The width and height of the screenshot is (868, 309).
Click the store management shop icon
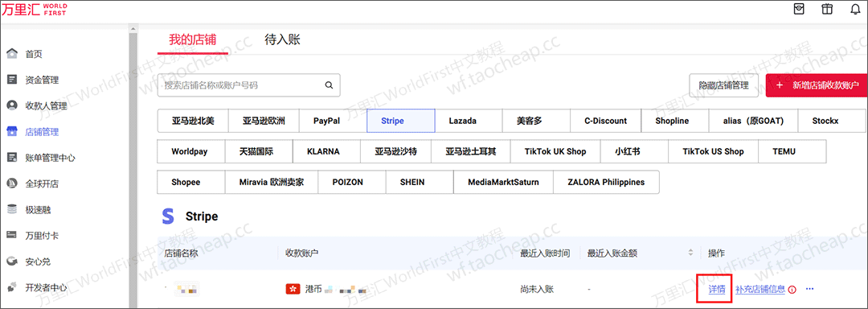(x=11, y=132)
